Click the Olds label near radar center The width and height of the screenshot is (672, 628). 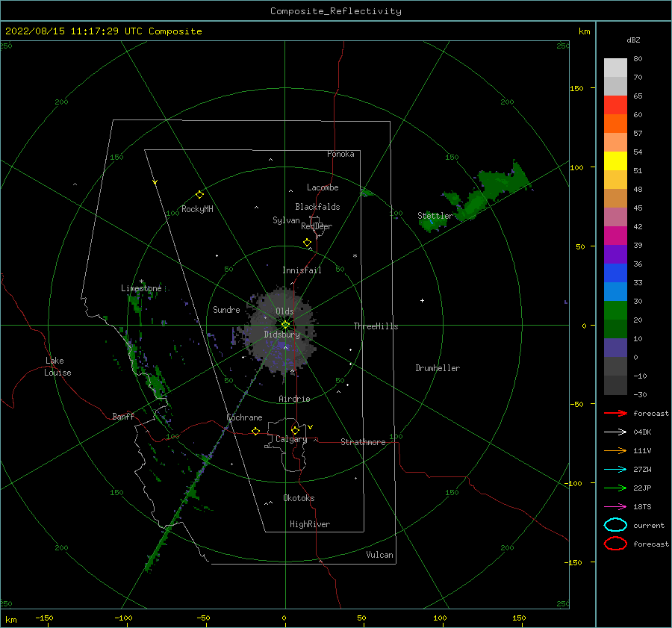284,311
